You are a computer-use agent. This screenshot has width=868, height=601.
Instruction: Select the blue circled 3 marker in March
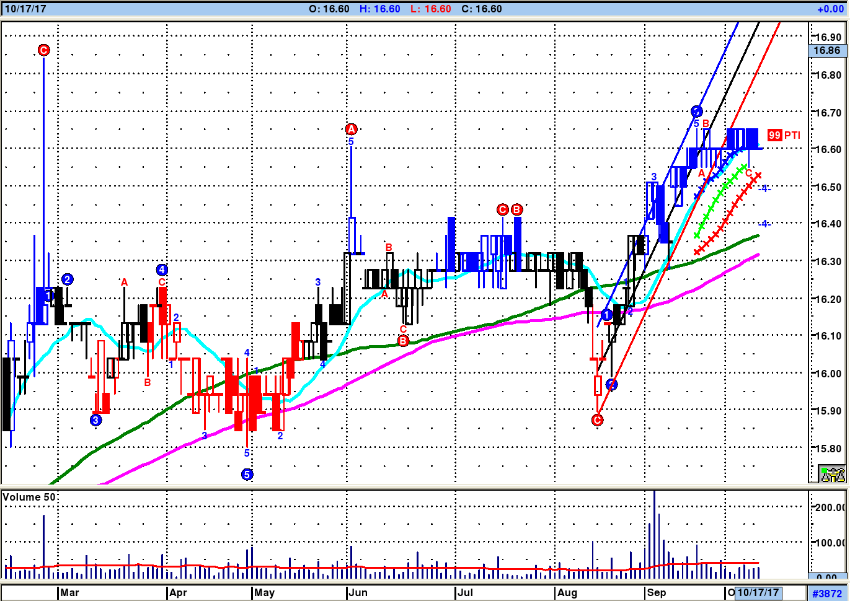coord(95,420)
